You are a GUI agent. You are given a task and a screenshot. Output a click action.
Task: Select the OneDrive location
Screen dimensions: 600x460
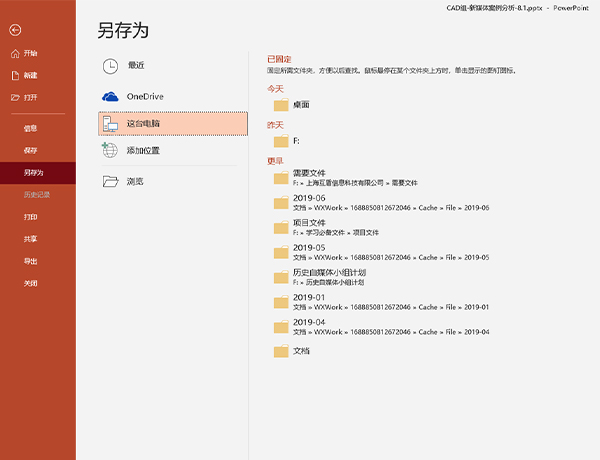click(x=173, y=96)
